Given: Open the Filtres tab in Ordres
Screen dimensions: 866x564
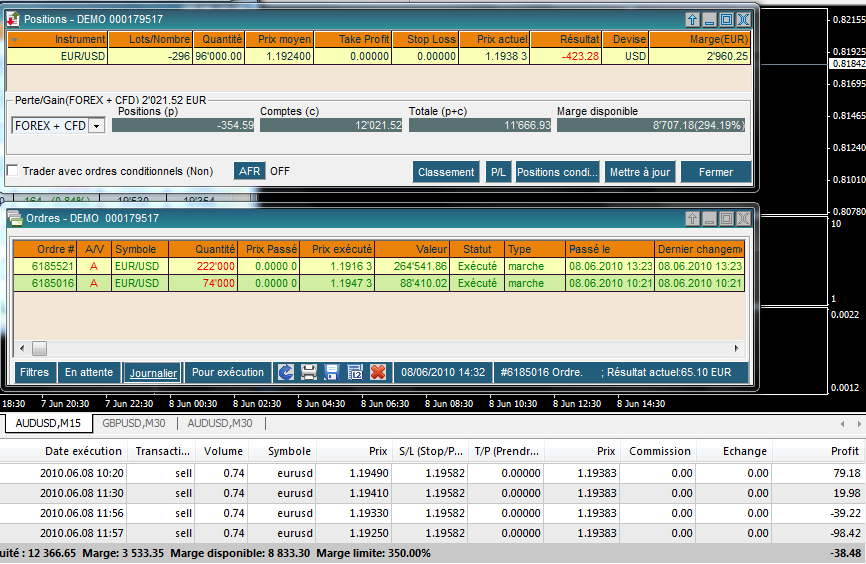Looking at the screenshot, I should [34, 372].
